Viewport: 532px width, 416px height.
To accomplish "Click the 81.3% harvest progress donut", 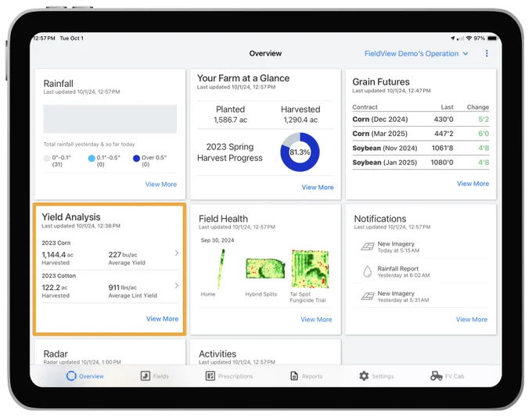I will 300,152.
